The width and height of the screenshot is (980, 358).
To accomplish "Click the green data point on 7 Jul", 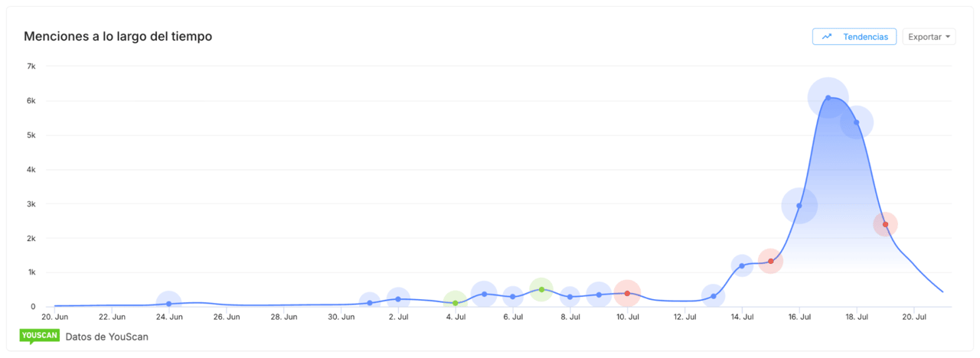I will click(x=541, y=289).
